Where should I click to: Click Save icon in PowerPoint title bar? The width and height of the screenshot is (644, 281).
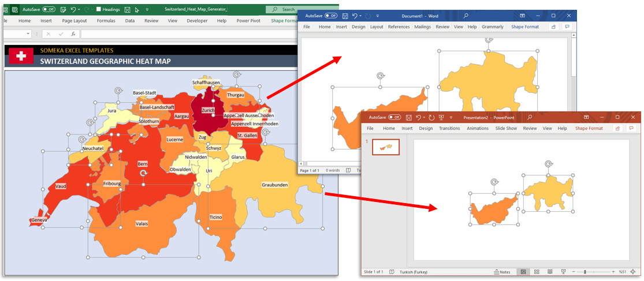(x=409, y=117)
